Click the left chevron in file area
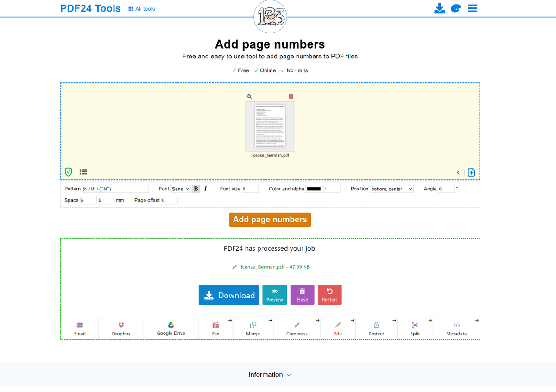Viewport: 556px width, 392px height. pos(458,172)
